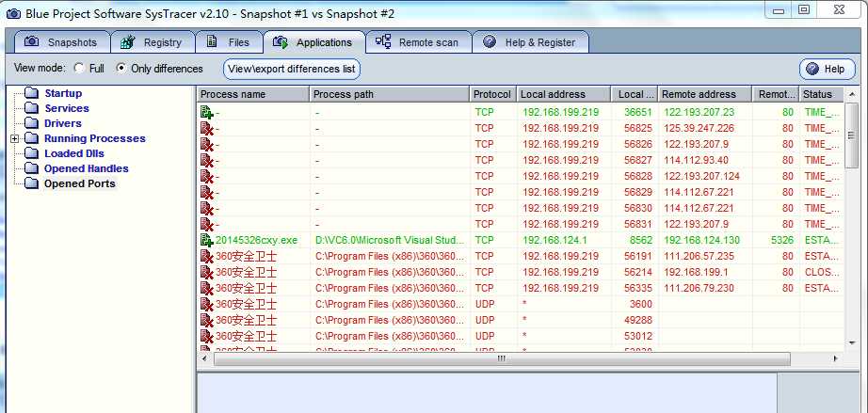Screen dimensions: 868x413
Task: Maximize the SysTracer window
Action: (x=804, y=9)
